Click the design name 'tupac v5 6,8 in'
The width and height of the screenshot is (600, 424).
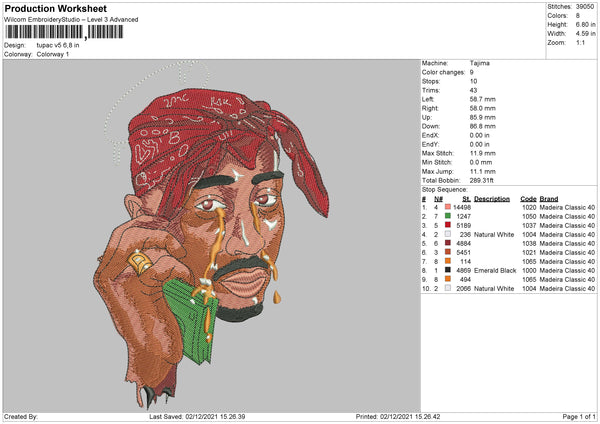[x=58, y=45]
